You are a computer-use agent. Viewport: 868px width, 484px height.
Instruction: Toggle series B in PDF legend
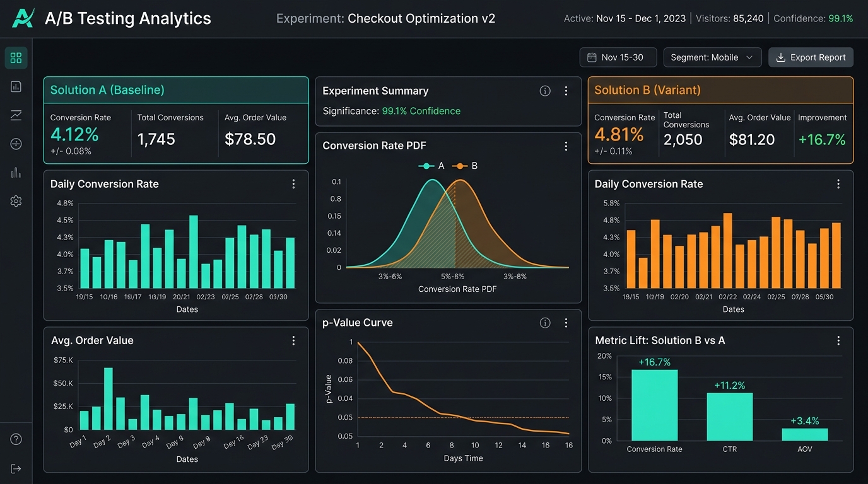point(465,166)
